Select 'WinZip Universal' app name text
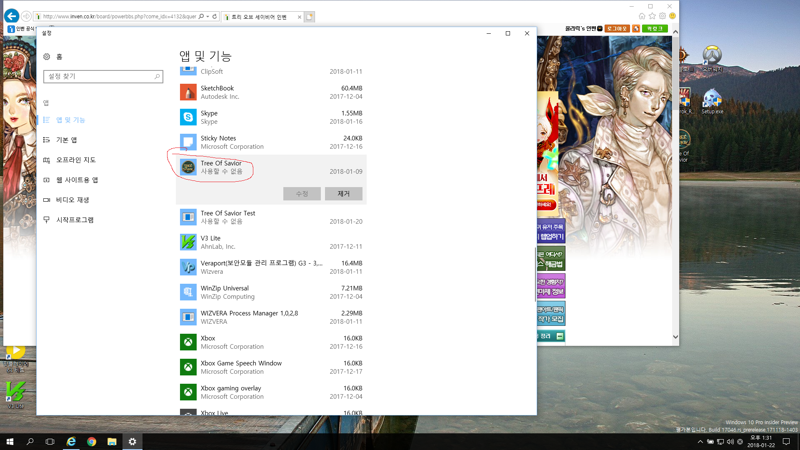Image resolution: width=800 pixels, height=450 pixels. tap(224, 288)
